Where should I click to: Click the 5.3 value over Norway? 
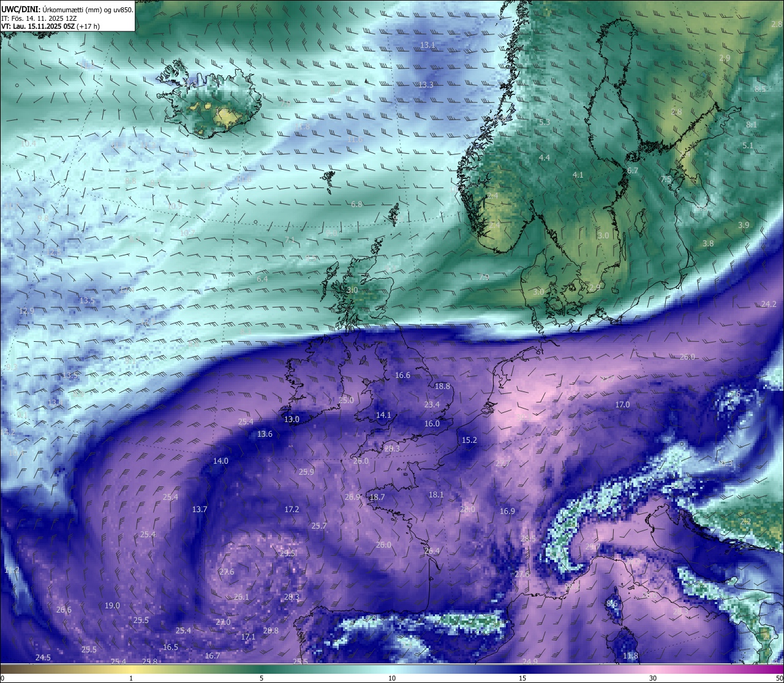(x=545, y=123)
